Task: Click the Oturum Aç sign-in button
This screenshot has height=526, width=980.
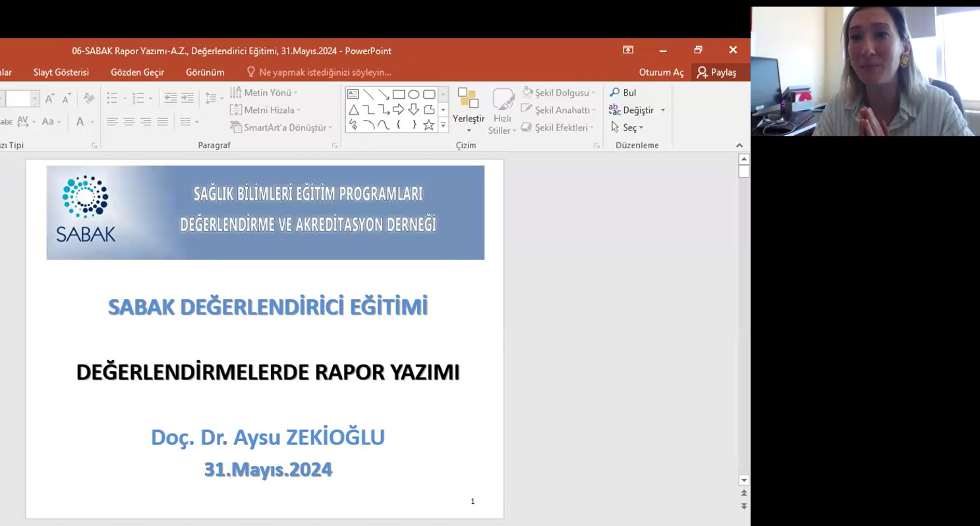Action: point(660,73)
